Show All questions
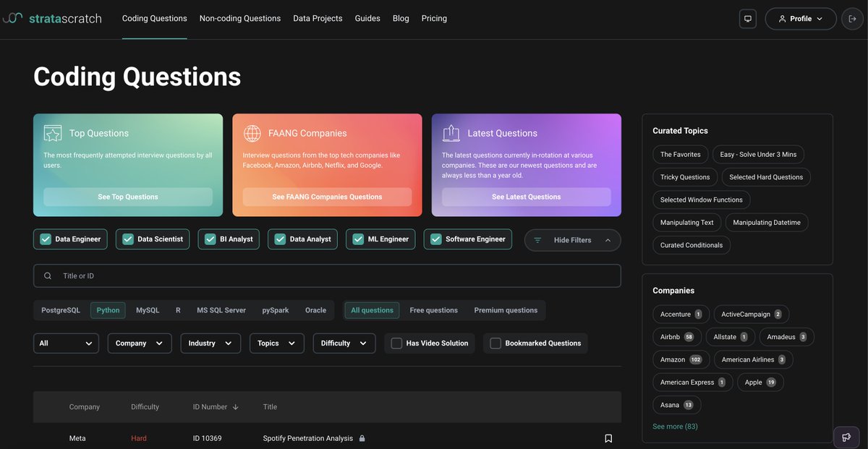This screenshot has width=868, height=449. click(372, 310)
